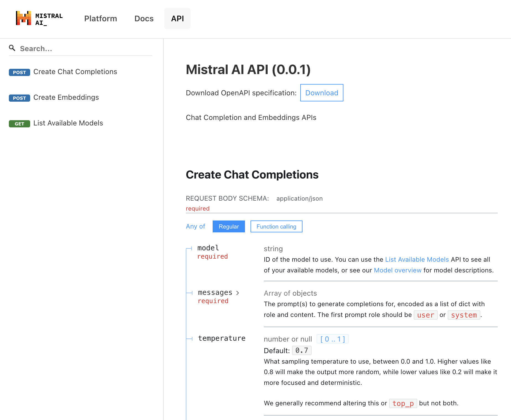Click the 'Any of' label

[x=195, y=226]
